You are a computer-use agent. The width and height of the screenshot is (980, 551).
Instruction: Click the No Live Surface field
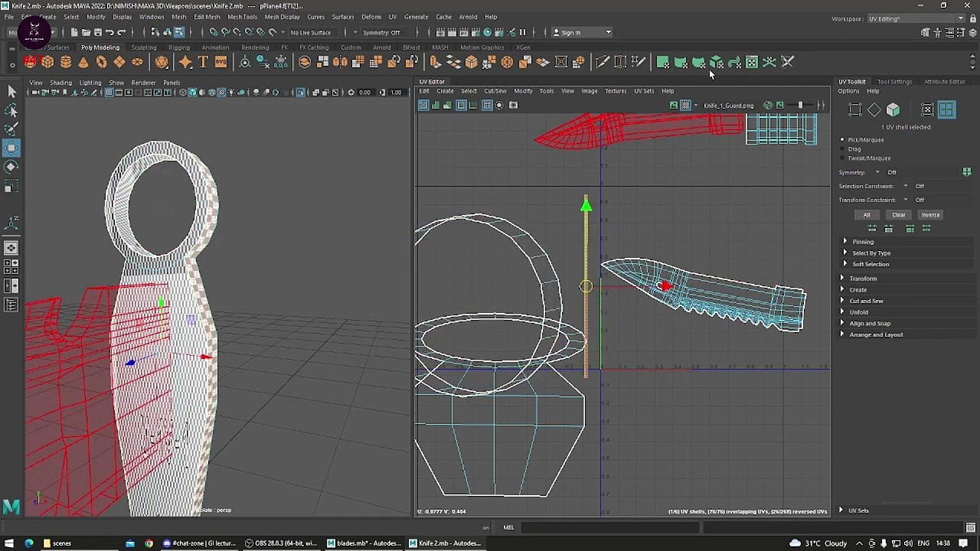tap(311, 32)
